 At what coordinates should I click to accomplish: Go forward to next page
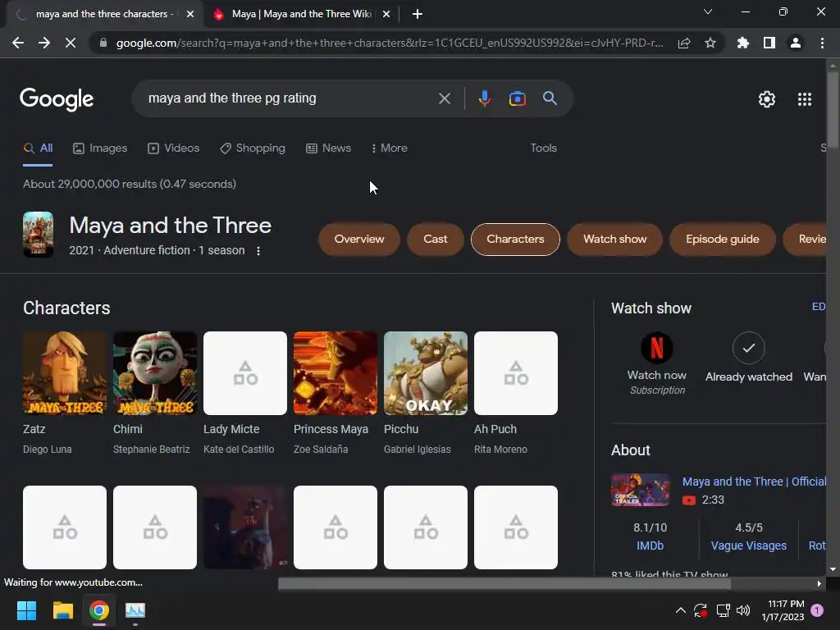(44, 43)
